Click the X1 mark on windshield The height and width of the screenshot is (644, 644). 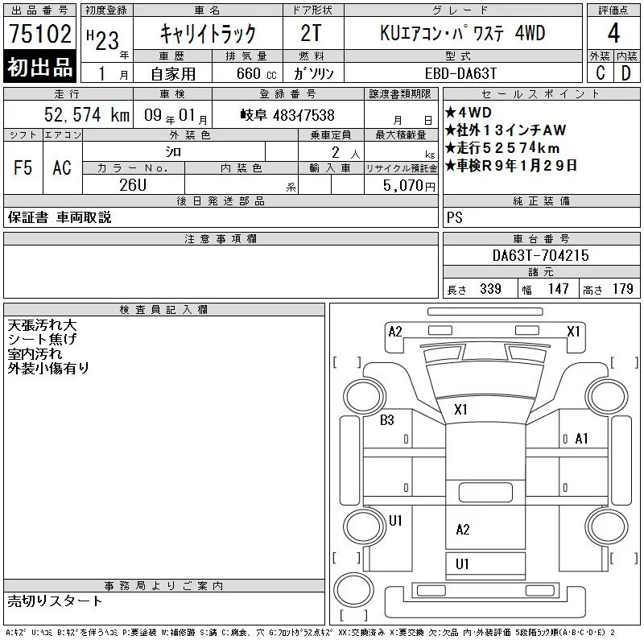click(x=460, y=409)
